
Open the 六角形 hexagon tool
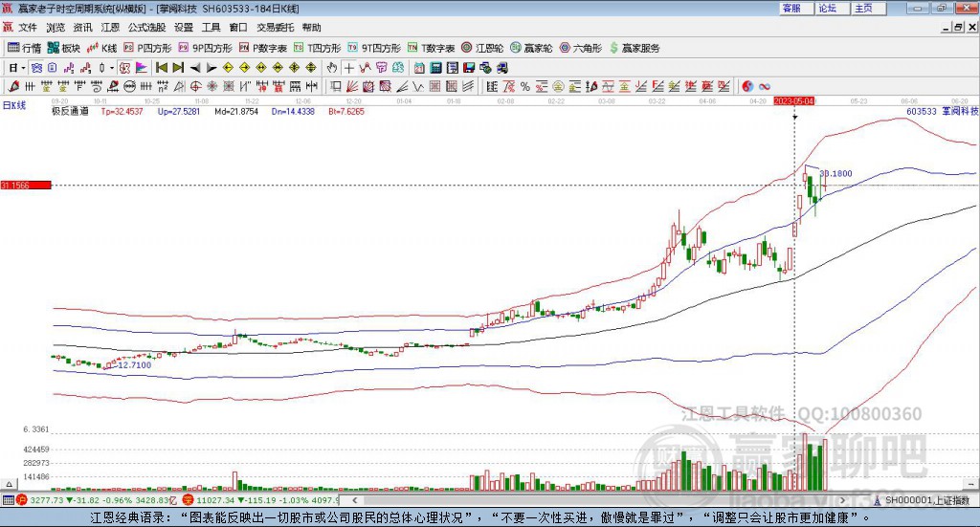(581, 48)
